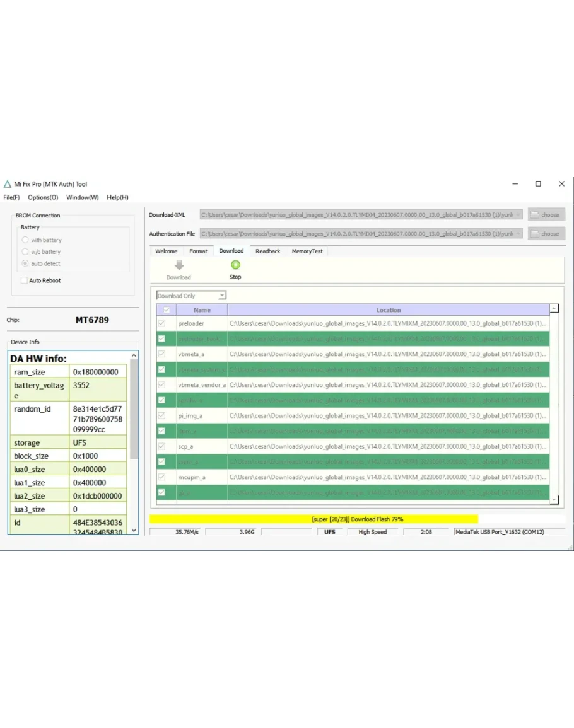Screen dimensions: 574x728
Task: Expand the Download-XML path dropdown
Action: click(x=518, y=215)
